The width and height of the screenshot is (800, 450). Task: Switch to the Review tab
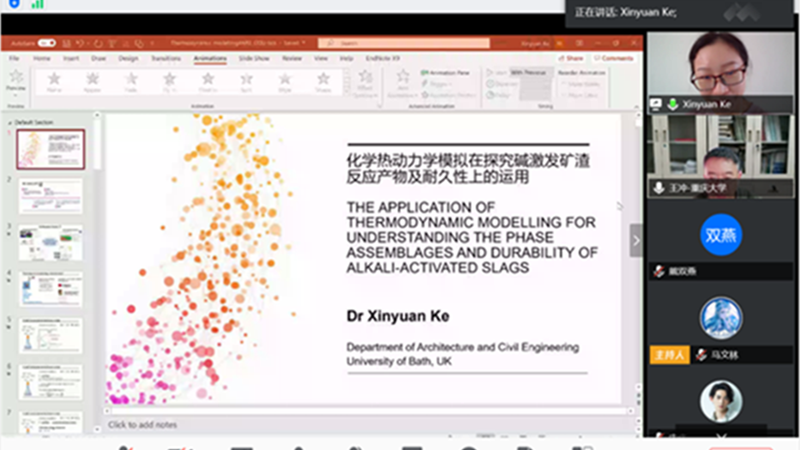[292, 58]
